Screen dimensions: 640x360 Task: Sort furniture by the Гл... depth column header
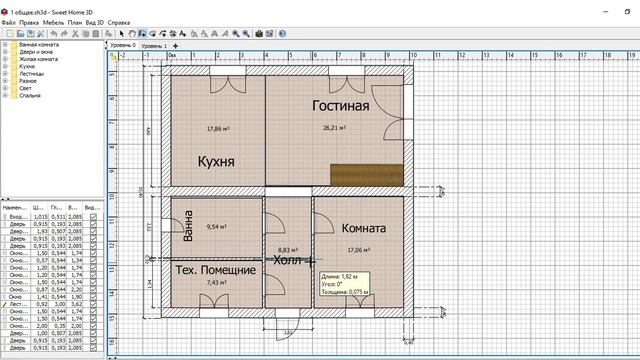click(57, 208)
